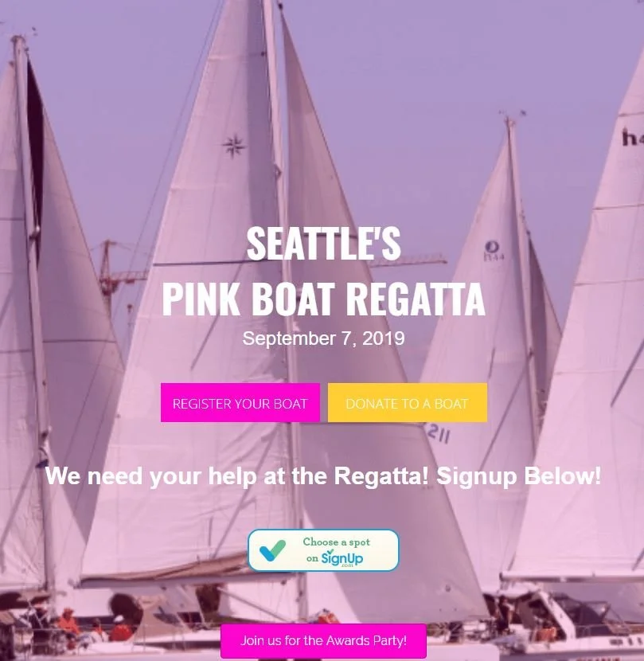
Task: Click the h4 marking on the right sail
Action: click(x=633, y=138)
